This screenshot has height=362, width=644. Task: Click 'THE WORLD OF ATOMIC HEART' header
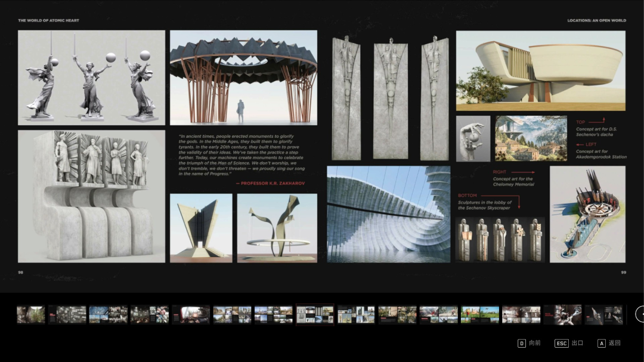(x=48, y=20)
